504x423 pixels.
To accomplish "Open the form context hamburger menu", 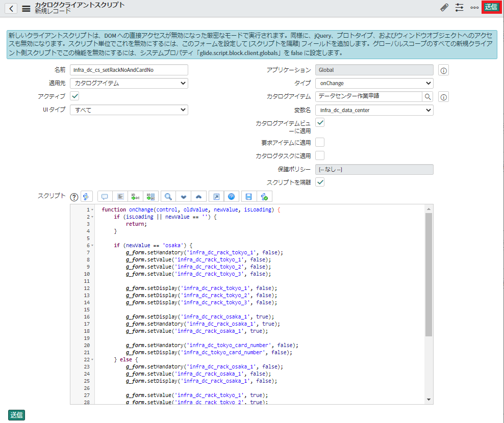I will click(26, 9).
